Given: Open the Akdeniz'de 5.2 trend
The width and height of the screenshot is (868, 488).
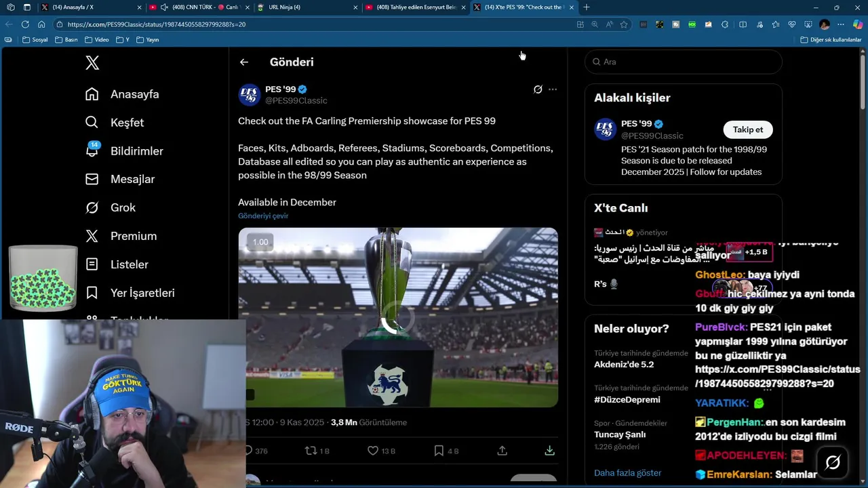Looking at the screenshot, I should (624, 365).
